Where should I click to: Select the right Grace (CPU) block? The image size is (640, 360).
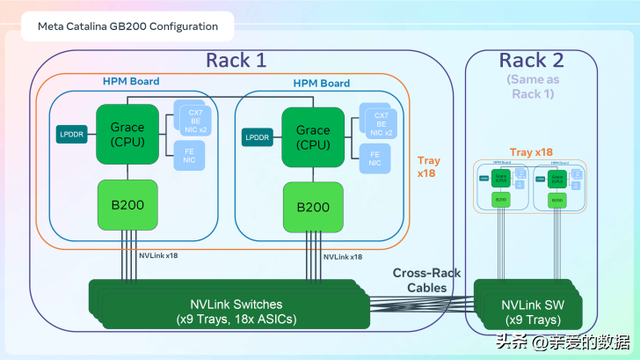(313, 137)
